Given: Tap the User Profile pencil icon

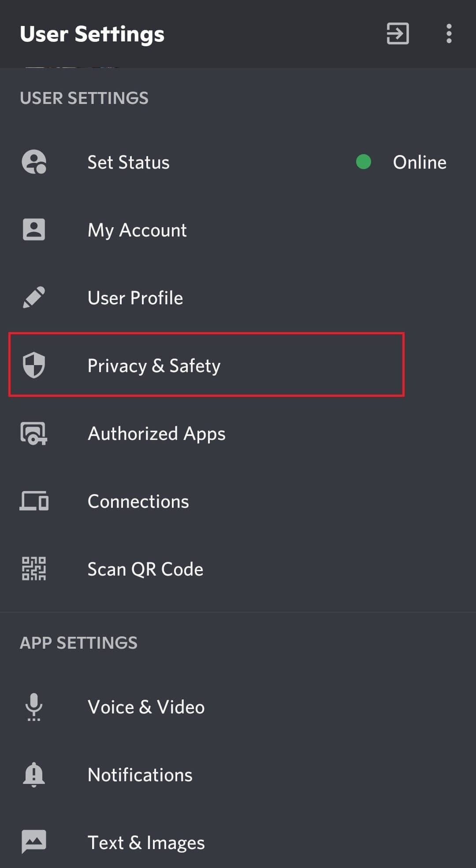Looking at the screenshot, I should [33, 297].
